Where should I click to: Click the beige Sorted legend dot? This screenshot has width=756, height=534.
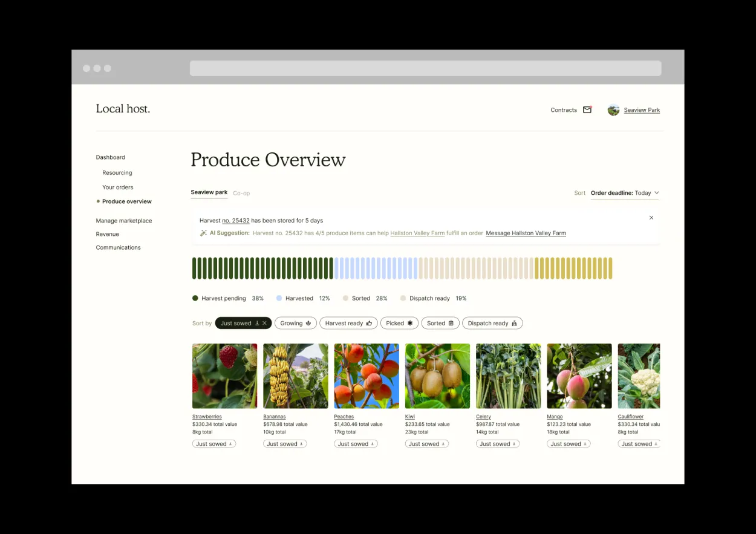(345, 298)
